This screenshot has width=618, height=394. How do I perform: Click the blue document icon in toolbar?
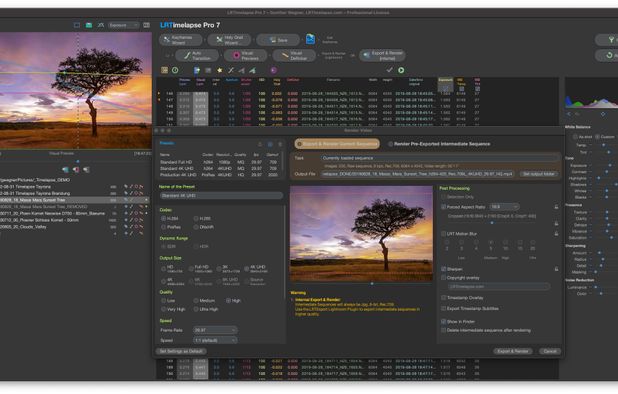pos(197,70)
